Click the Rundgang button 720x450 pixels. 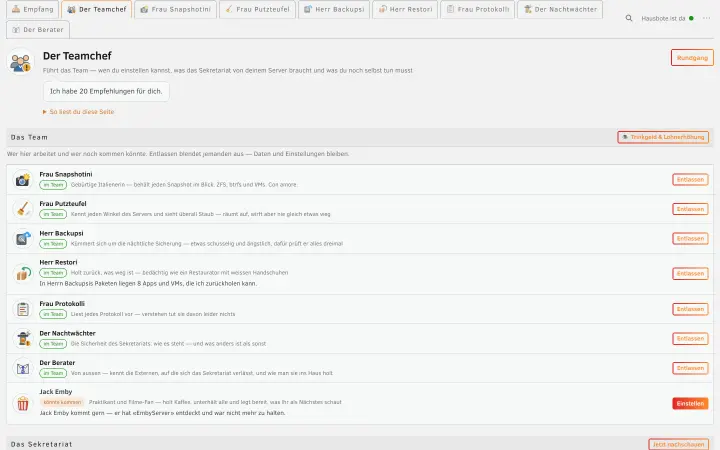point(692,58)
